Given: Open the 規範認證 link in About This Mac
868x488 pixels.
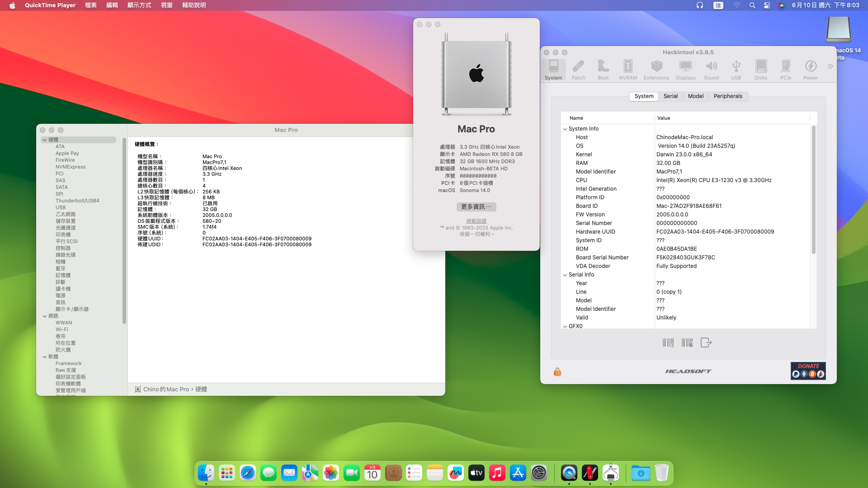Looking at the screenshot, I should [x=476, y=221].
